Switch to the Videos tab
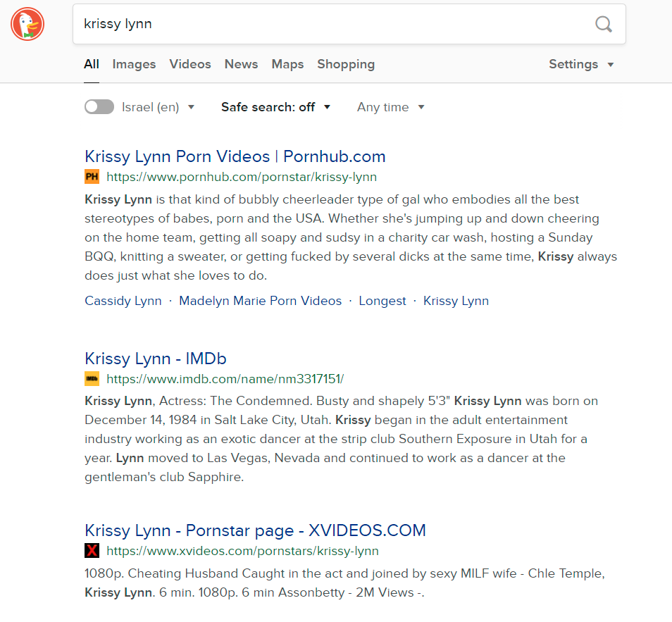Screen dimensions: 672x622 (x=190, y=64)
